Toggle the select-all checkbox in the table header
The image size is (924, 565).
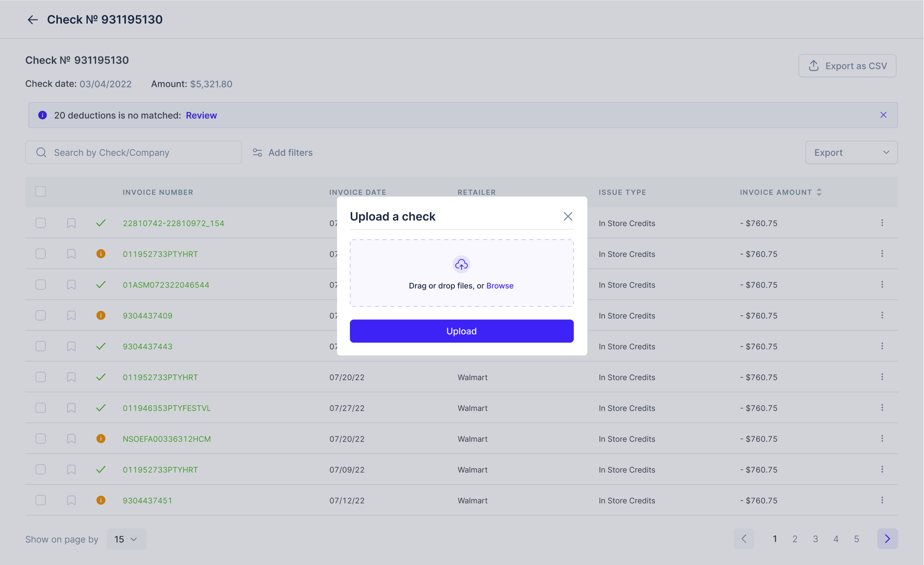[x=40, y=191]
